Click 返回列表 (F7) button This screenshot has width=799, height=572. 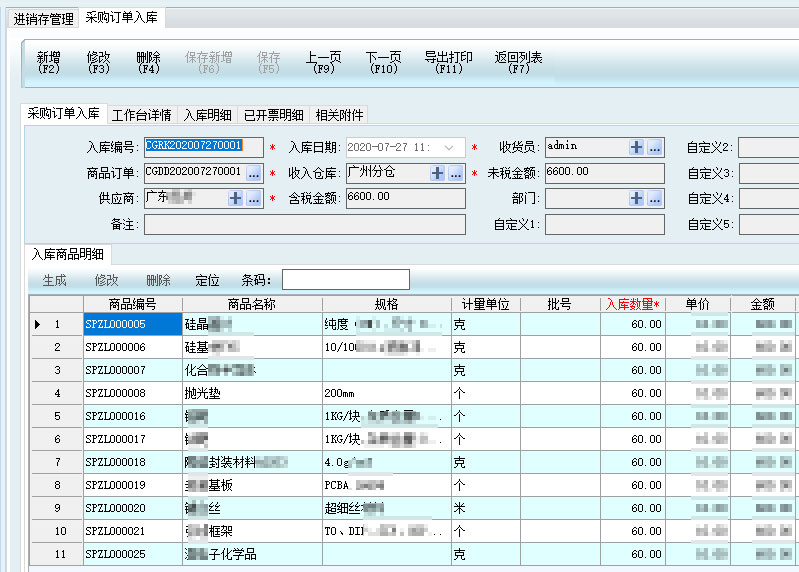(518, 63)
